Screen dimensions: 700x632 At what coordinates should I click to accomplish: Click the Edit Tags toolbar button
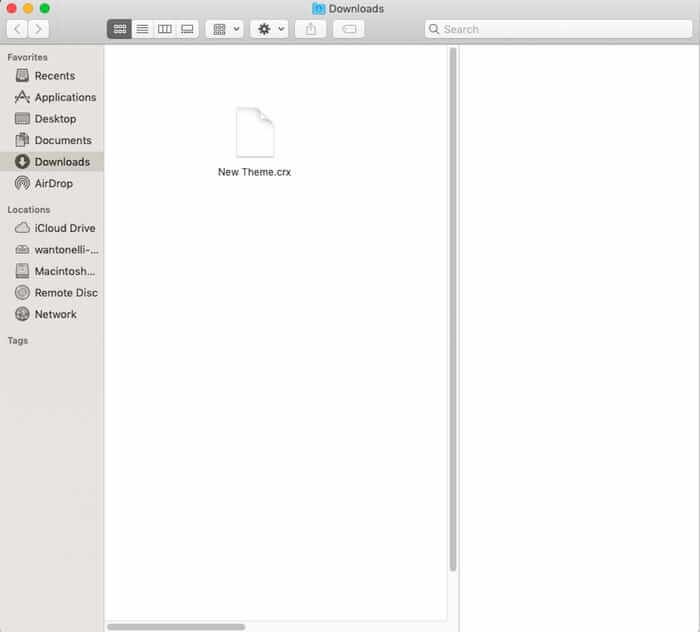349,29
